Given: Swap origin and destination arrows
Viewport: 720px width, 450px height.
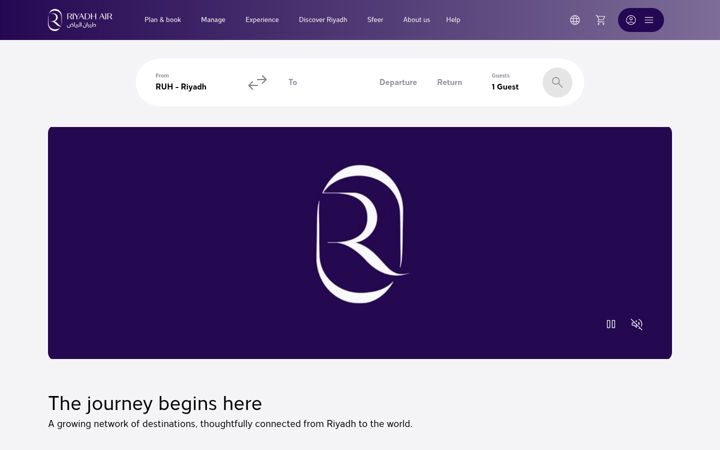Looking at the screenshot, I should pyautogui.click(x=258, y=82).
